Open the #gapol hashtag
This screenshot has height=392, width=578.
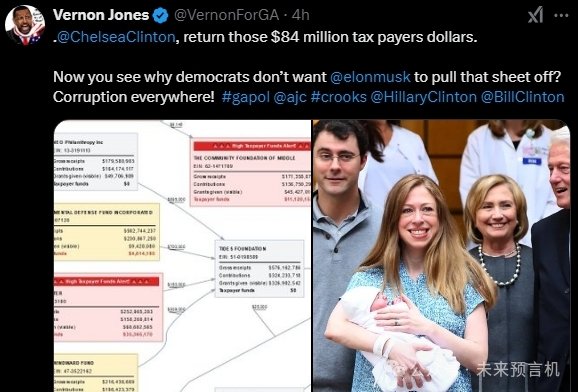246,97
